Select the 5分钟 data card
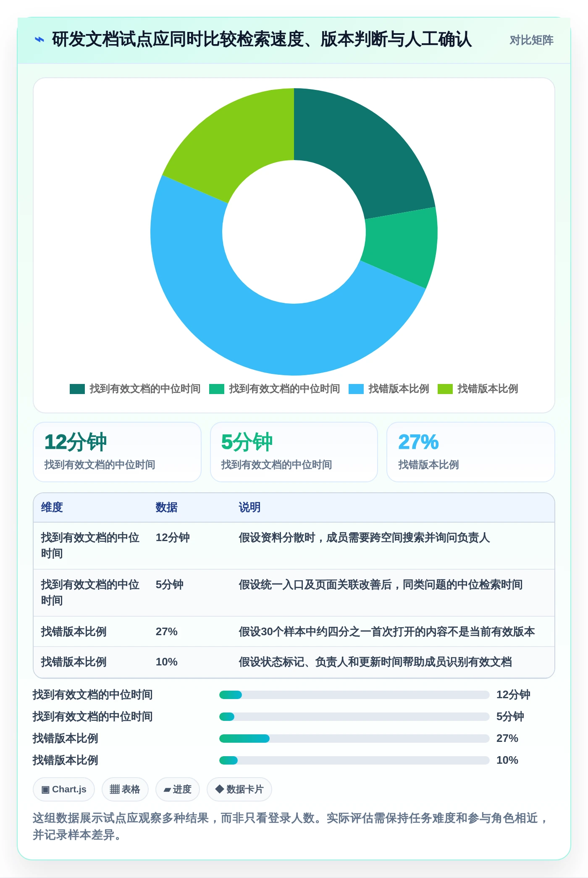588x878 pixels. (294, 452)
